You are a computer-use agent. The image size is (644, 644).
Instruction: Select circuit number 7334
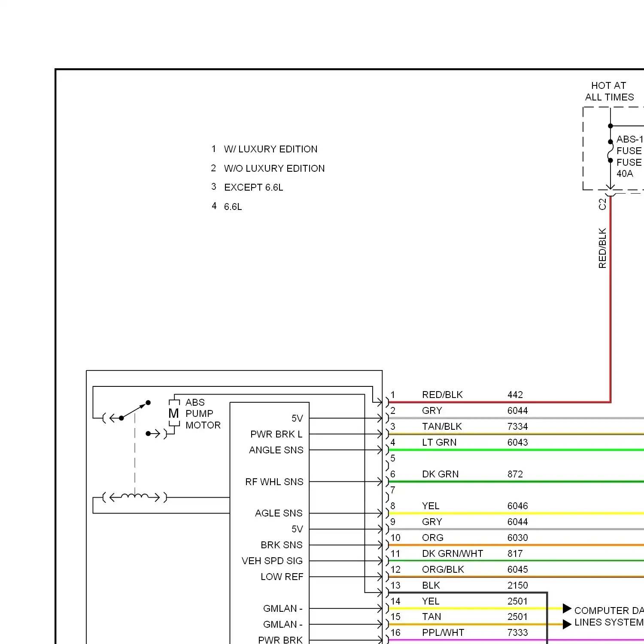[517, 426]
